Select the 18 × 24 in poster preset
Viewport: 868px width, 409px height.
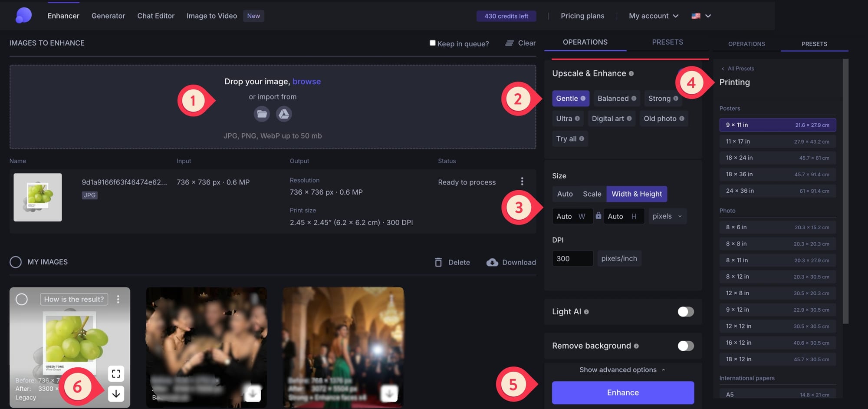tap(777, 158)
